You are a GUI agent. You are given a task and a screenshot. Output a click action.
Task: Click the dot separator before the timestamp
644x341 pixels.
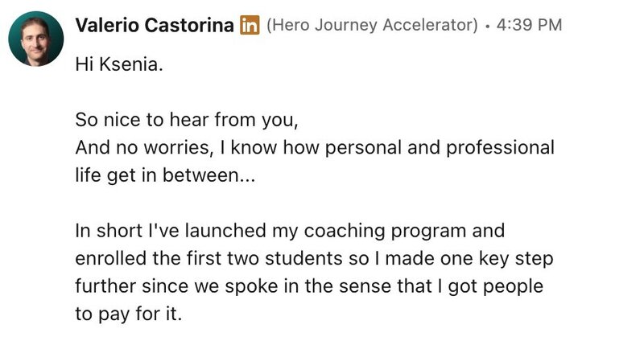(x=487, y=27)
